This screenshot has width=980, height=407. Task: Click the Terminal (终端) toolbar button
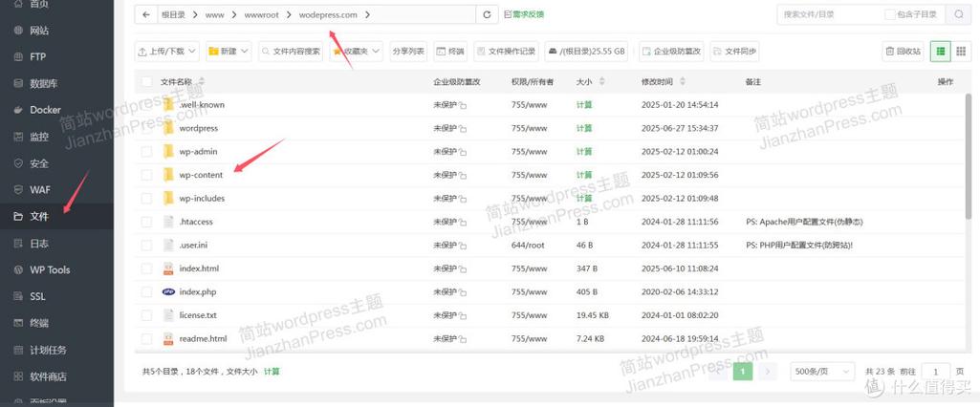(x=449, y=51)
